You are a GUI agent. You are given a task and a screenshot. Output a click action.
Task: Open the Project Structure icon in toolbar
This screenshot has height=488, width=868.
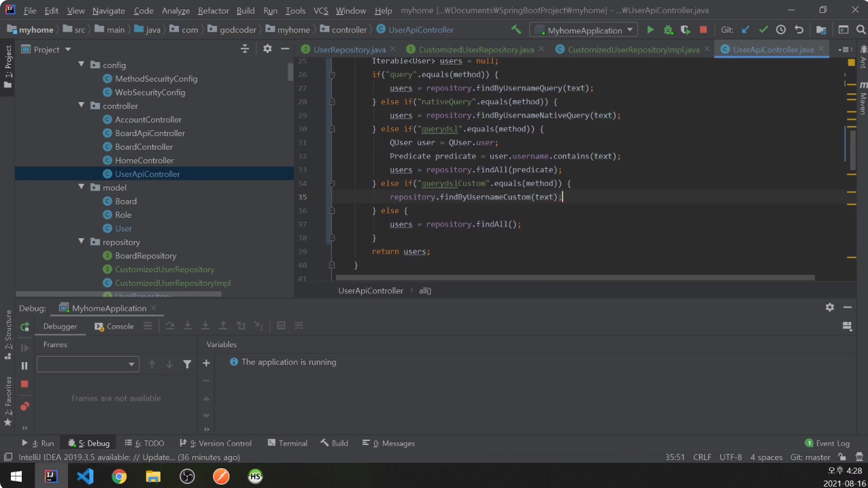[821, 30]
